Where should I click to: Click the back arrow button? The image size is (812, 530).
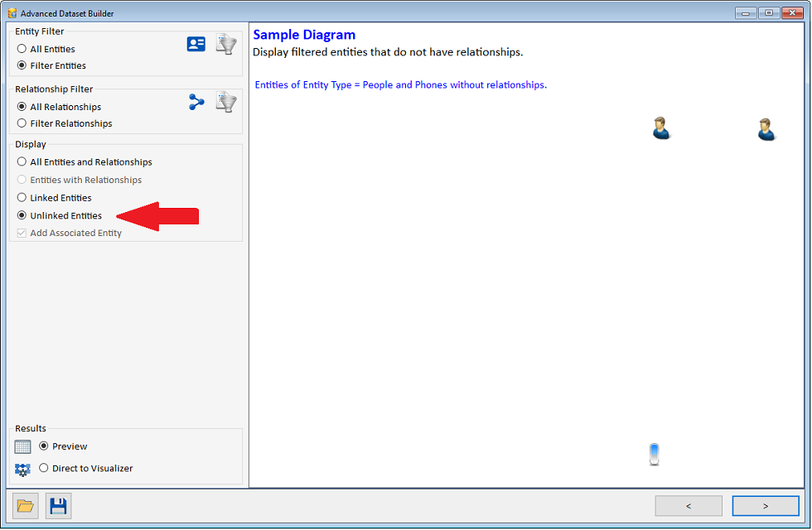click(689, 505)
